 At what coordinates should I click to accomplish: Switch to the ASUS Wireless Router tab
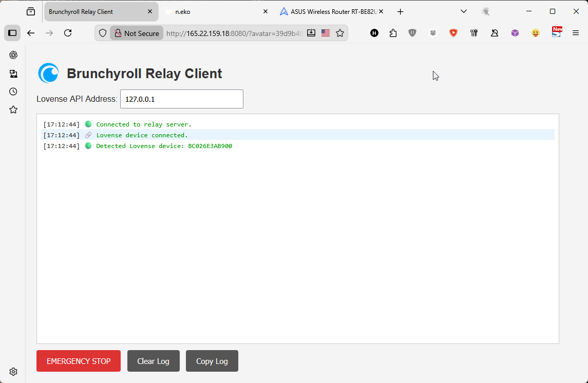pos(329,12)
